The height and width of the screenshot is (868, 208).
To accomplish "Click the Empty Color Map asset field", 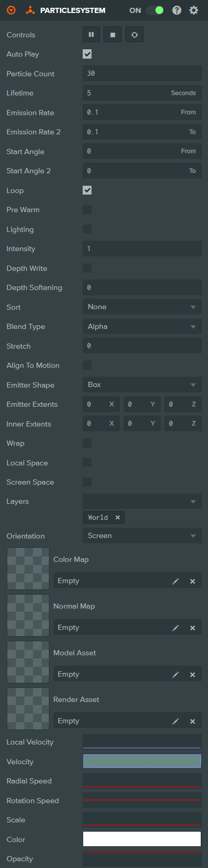I will tap(127, 581).
